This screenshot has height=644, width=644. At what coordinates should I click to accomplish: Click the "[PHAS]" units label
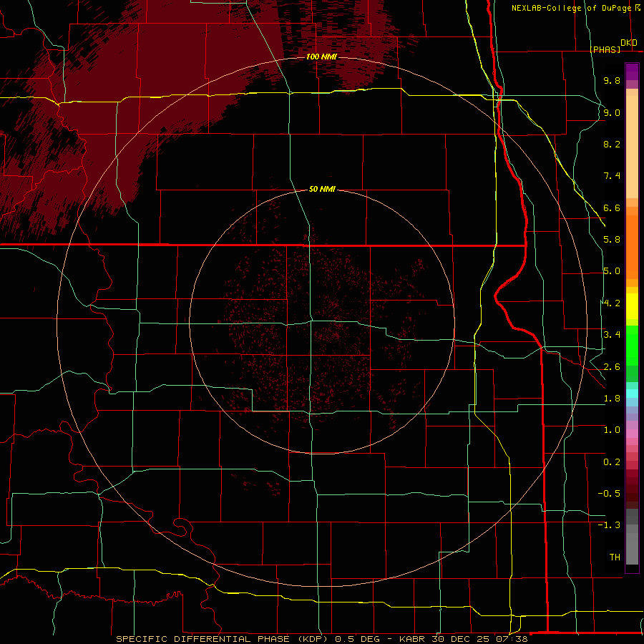605,49
